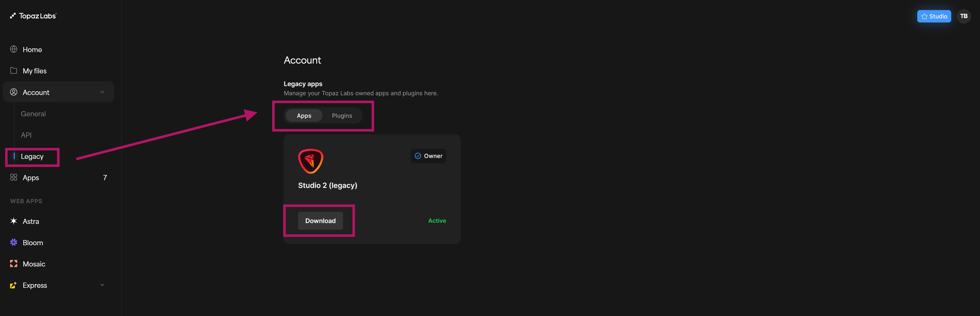Select the Legacy sidebar item
This screenshot has width=980, height=316.
click(32, 157)
